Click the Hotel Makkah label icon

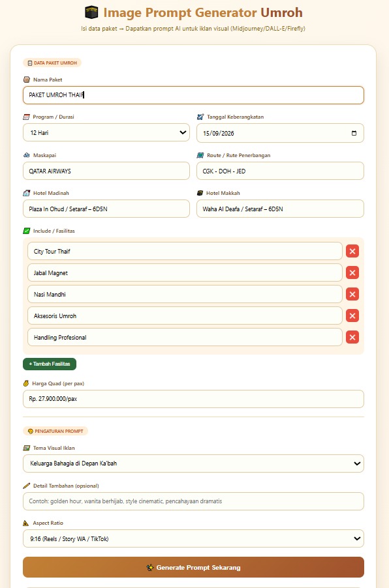200,193
